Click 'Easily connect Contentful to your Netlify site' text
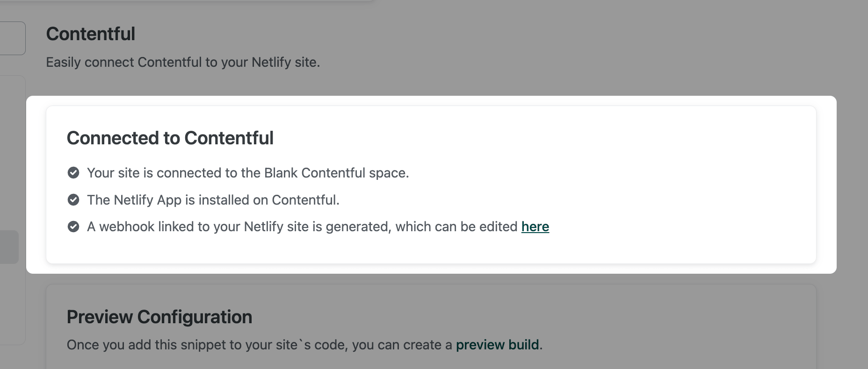 pos(183,62)
